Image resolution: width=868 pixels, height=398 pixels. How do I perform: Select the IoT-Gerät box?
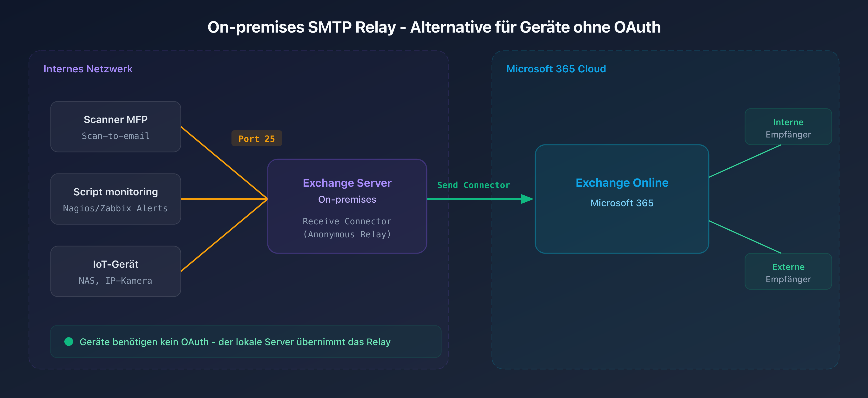115,271
